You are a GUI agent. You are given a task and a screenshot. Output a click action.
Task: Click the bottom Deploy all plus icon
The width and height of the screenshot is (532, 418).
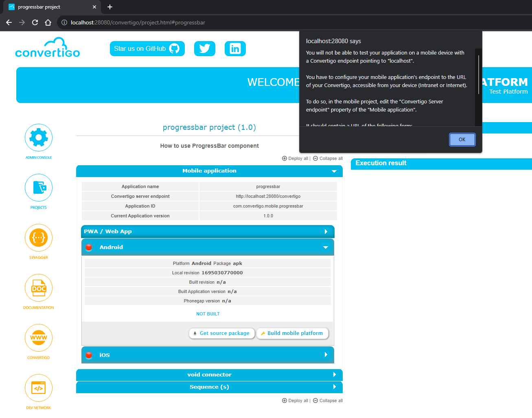285,400
